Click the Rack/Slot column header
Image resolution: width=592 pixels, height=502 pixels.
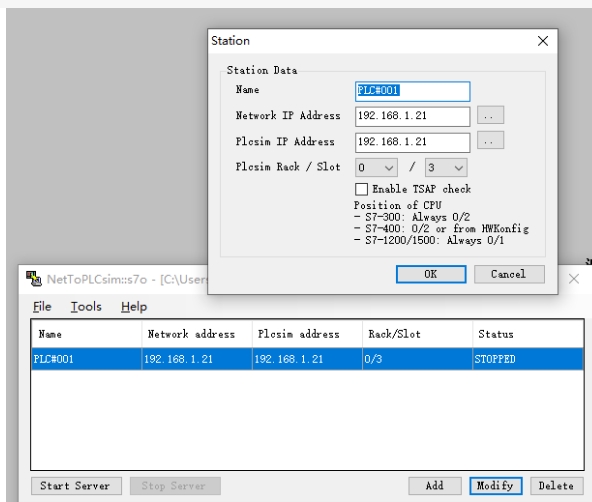point(418,334)
